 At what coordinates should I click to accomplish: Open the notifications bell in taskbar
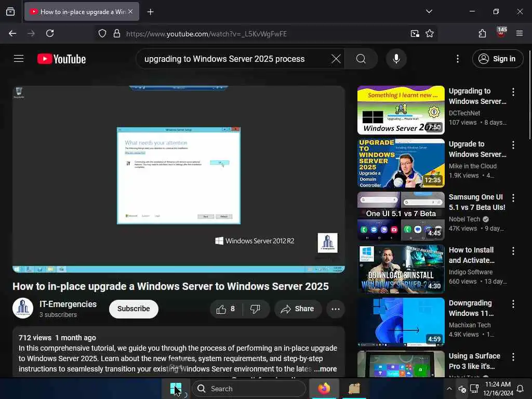click(x=520, y=389)
